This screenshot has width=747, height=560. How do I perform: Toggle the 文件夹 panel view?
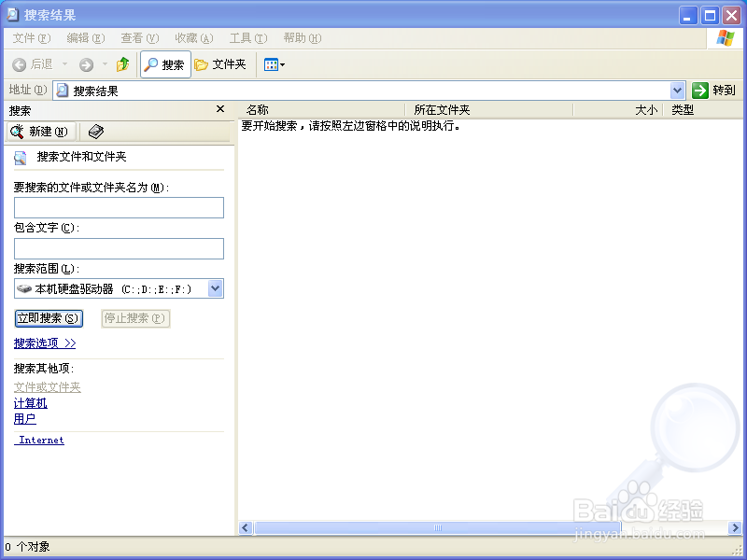point(221,65)
